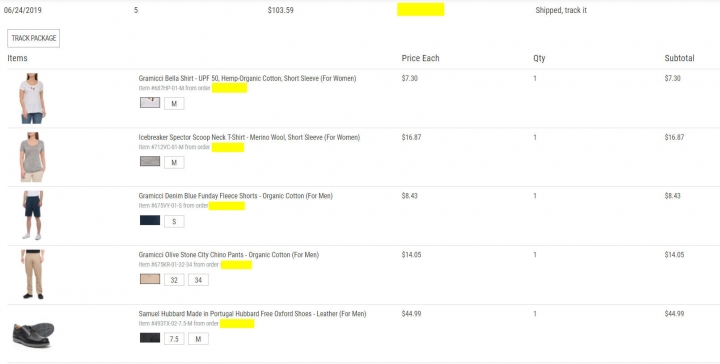The image size is (720, 364).
Task: Select the black swatch for Oxford Shoes
Action: (x=150, y=338)
